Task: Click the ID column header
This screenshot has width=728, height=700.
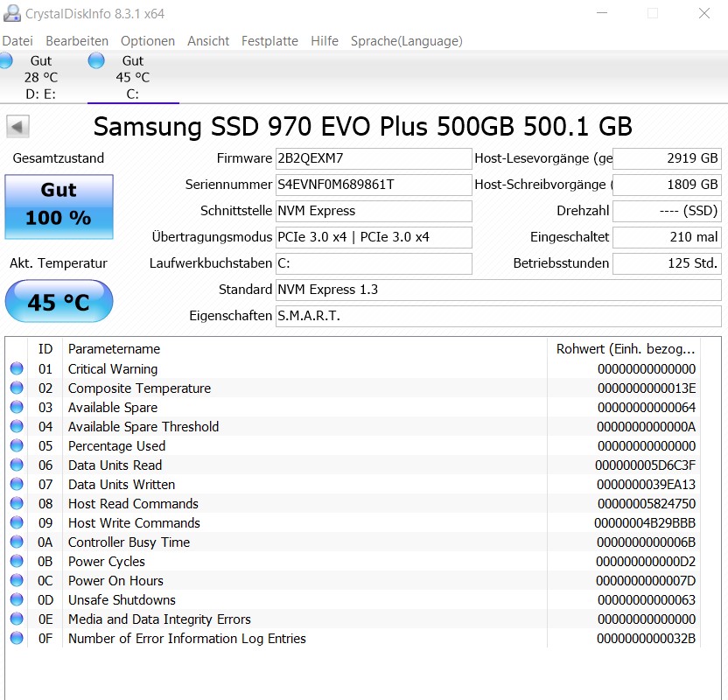Action: (x=45, y=349)
